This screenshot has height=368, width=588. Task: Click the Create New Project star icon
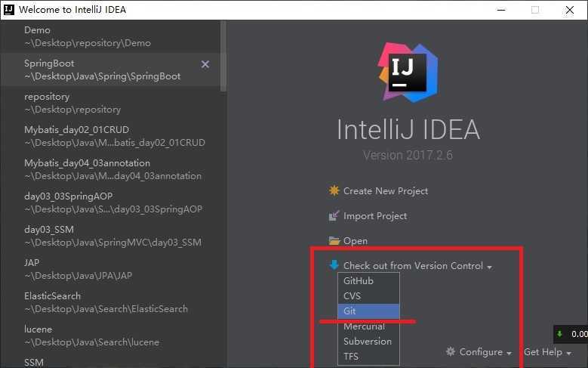[x=334, y=190]
